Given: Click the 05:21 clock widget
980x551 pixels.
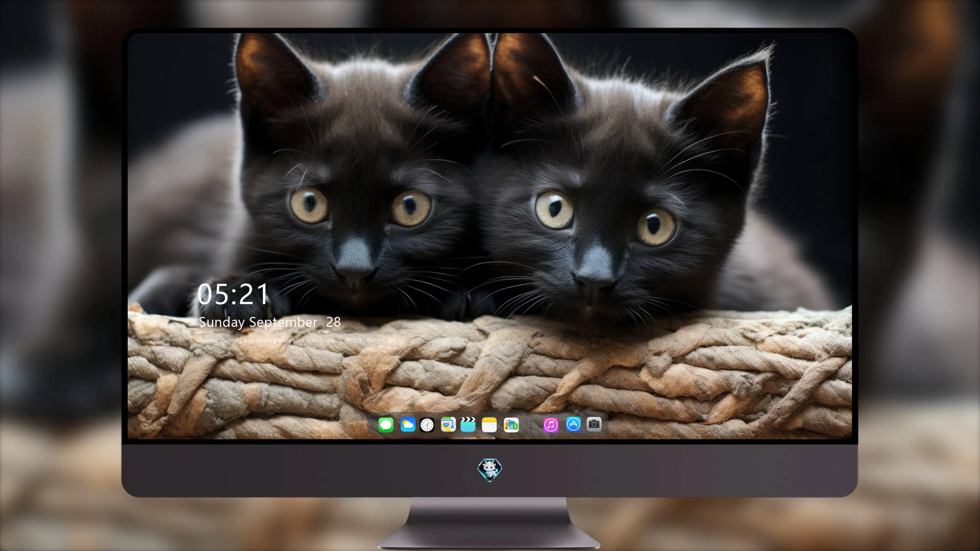Looking at the screenshot, I should tap(233, 294).
